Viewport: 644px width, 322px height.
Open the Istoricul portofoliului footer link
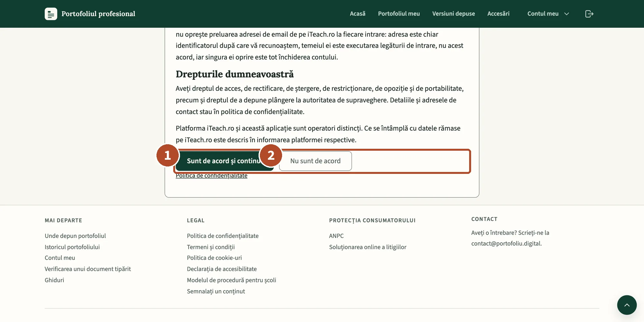point(72,247)
